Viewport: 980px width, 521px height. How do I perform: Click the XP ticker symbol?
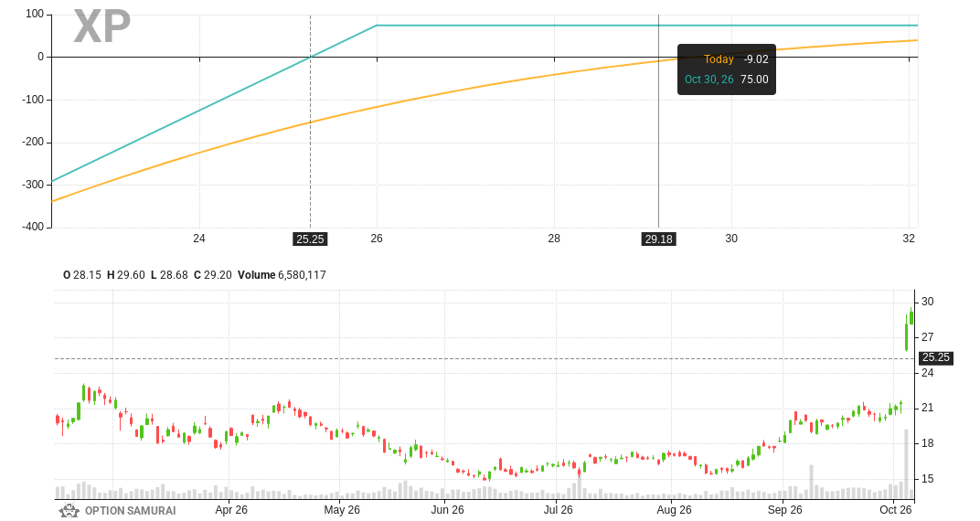(101, 27)
